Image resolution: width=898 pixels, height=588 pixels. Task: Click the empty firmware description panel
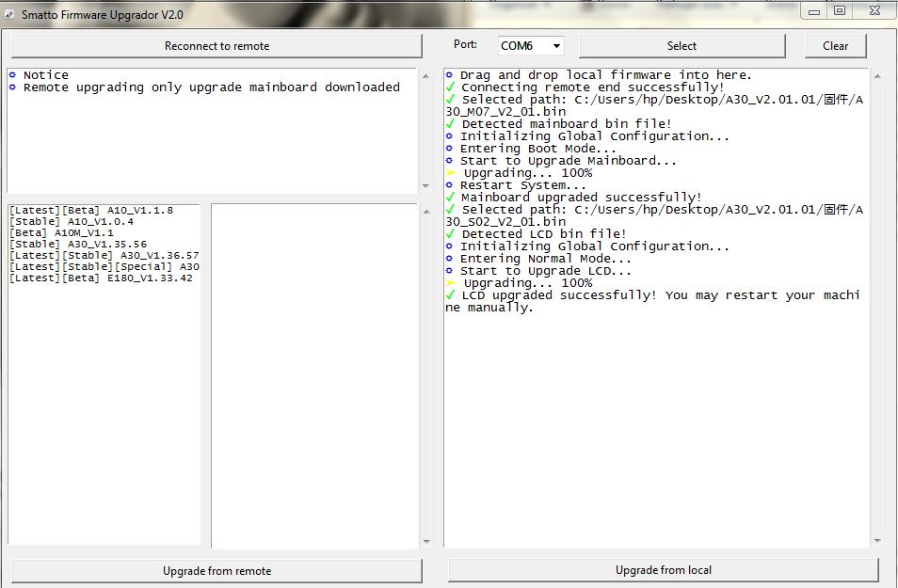pyautogui.click(x=314, y=375)
